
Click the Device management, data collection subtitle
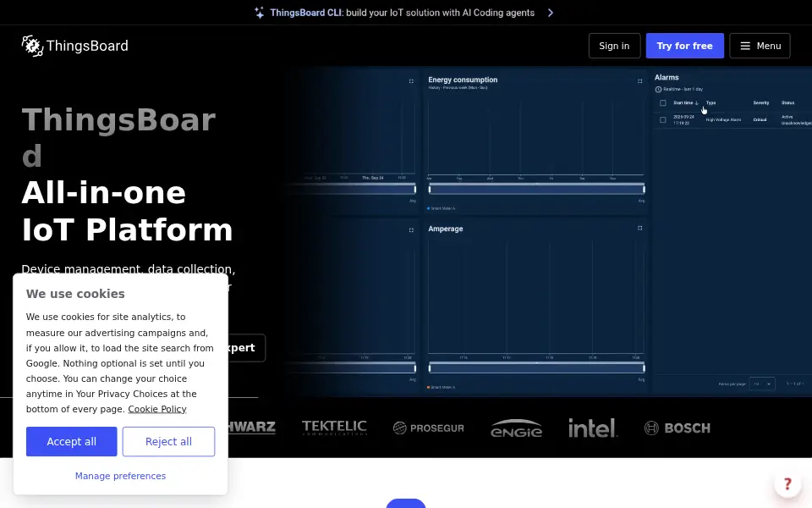129,269
